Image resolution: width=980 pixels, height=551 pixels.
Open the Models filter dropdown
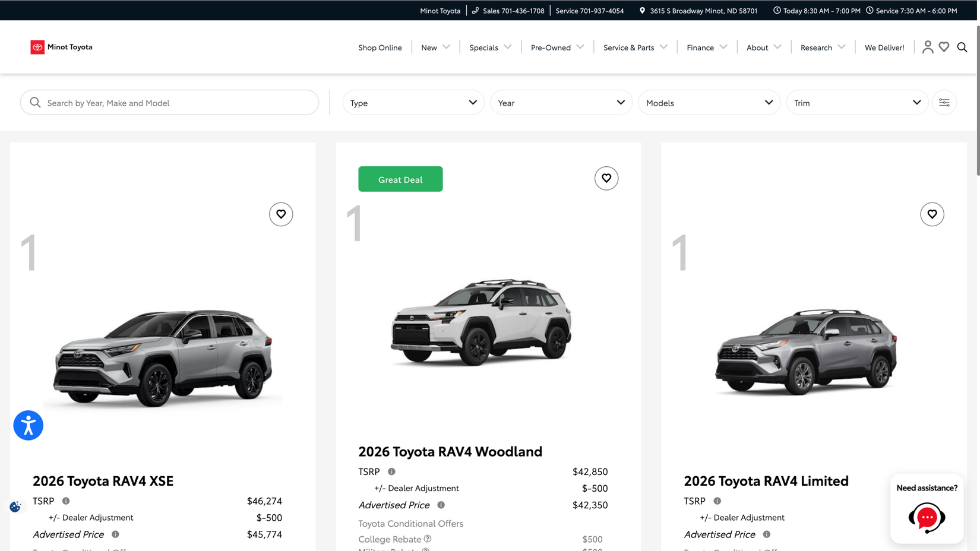click(709, 103)
